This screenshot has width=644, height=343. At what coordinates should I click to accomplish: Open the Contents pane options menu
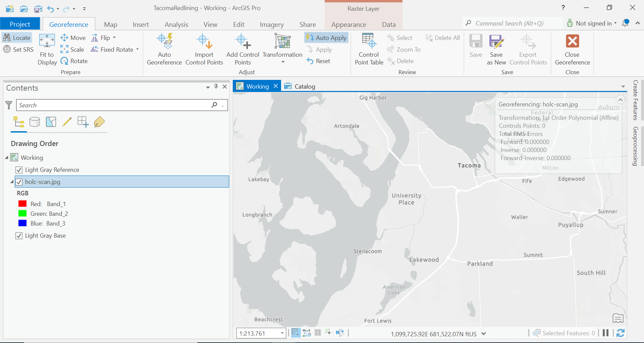[208, 87]
